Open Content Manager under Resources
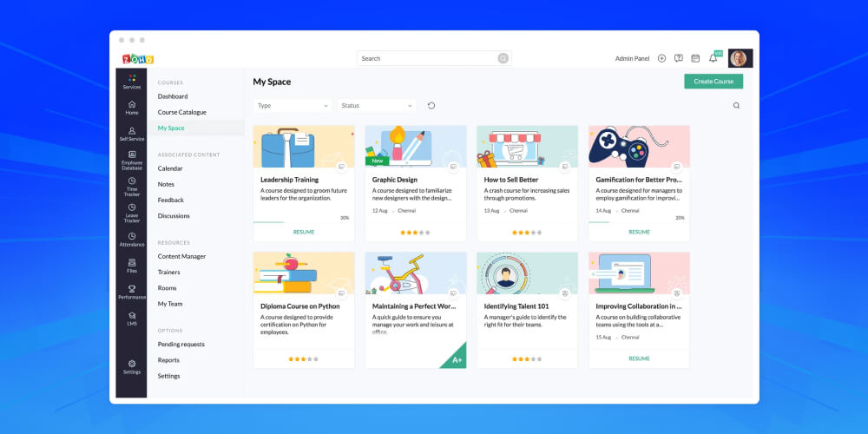This screenshot has width=868, height=434. click(x=181, y=256)
